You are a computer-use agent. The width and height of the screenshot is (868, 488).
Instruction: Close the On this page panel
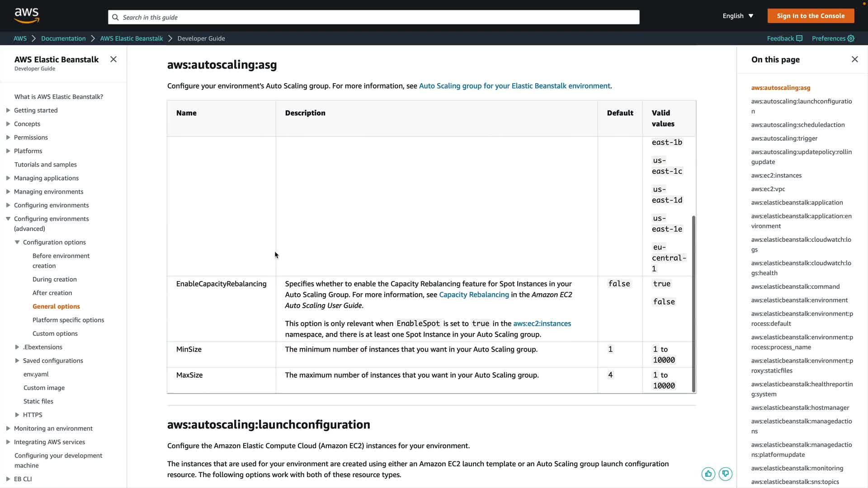pos(854,59)
